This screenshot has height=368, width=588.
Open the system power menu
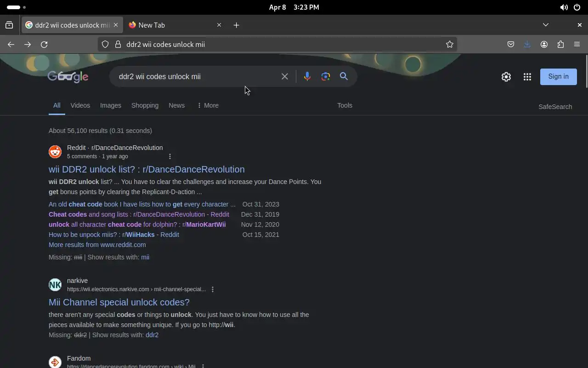coord(577,7)
